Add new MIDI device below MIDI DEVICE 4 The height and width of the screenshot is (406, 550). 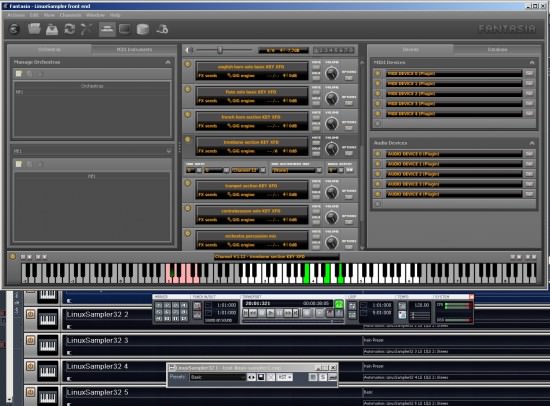378,124
